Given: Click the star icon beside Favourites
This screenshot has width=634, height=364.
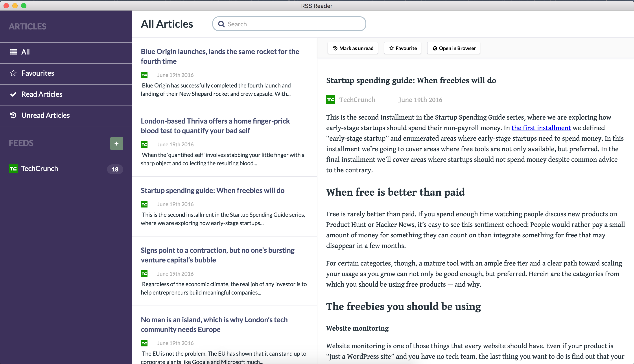Looking at the screenshot, I should click(13, 73).
